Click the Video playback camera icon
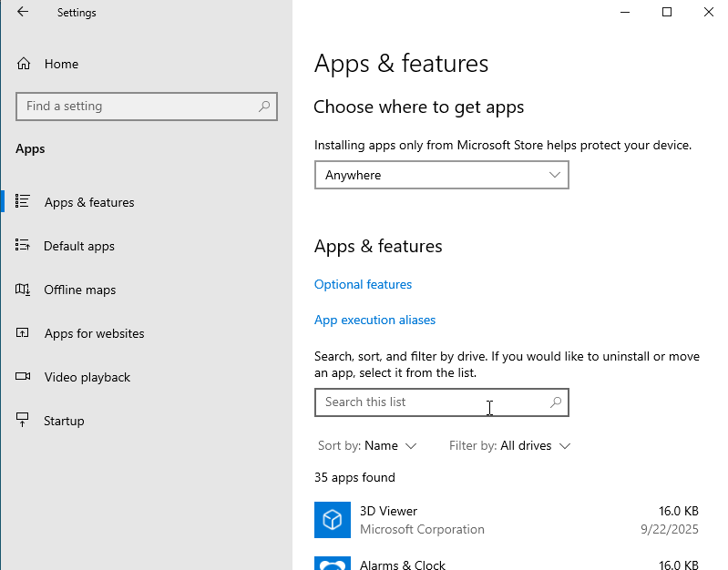Screen dimensions: 728x570 [24, 377]
